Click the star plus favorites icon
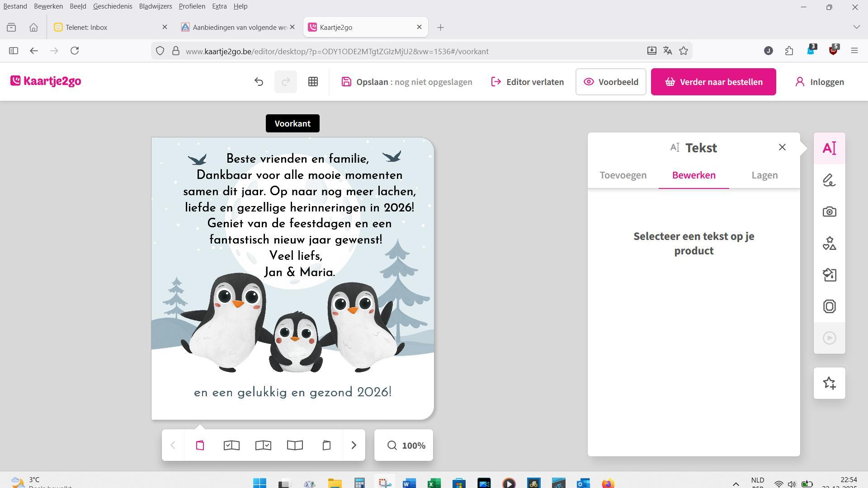Image resolution: width=868 pixels, height=488 pixels. pos(829,383)
